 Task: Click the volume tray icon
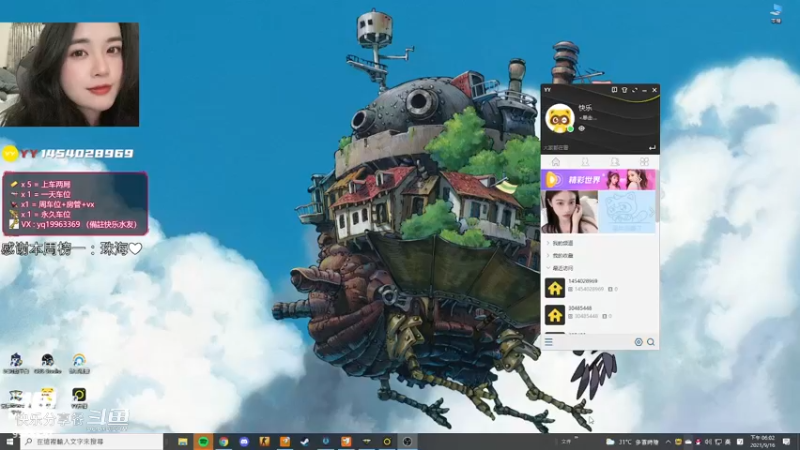tap(708, 442)
